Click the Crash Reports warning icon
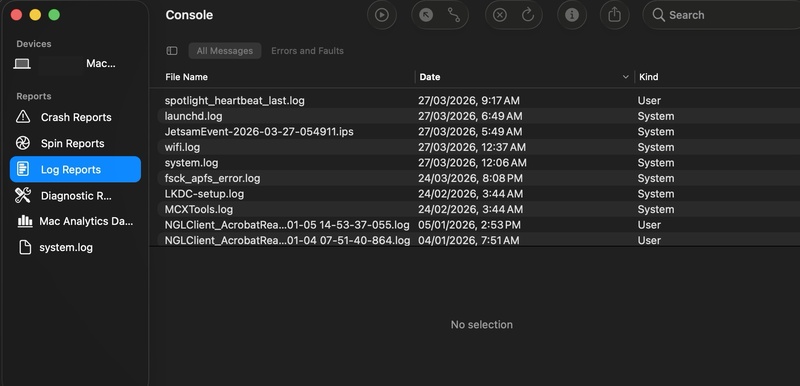This screenshot has height=386, width=800. click(x=23, y=117)
